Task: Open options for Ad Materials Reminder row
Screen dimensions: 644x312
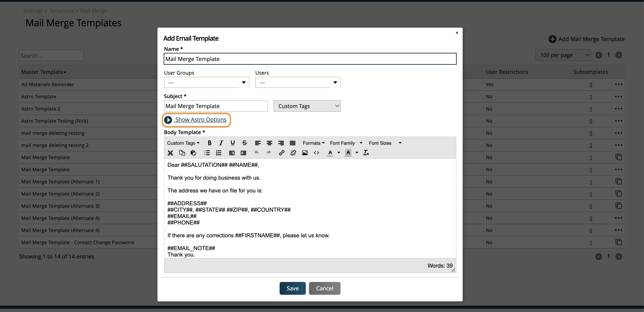Action: [619, 84]
